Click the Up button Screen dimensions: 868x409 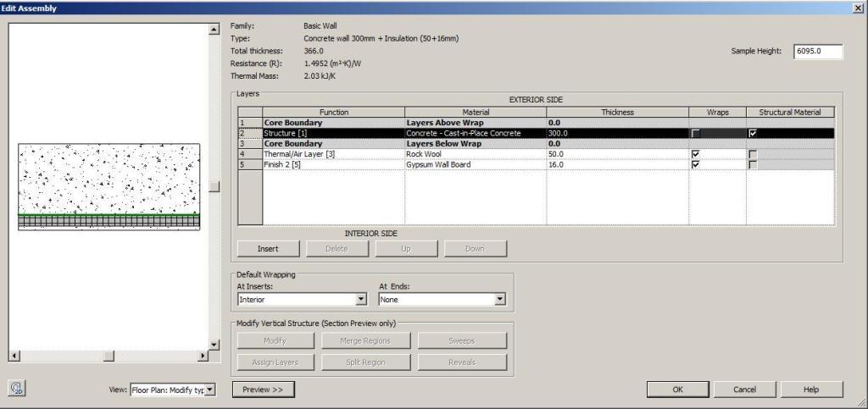pyautogui.click(x=406, y=249)
